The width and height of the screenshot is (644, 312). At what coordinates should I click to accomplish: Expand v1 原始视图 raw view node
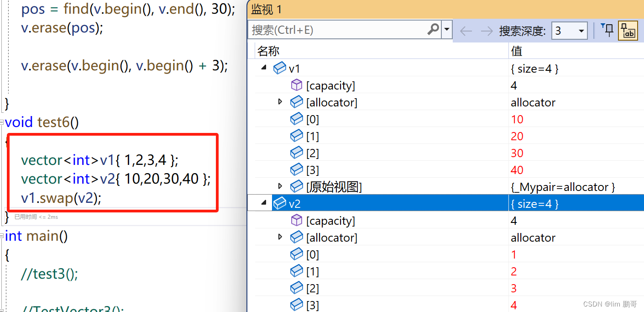tap(280, 186)
